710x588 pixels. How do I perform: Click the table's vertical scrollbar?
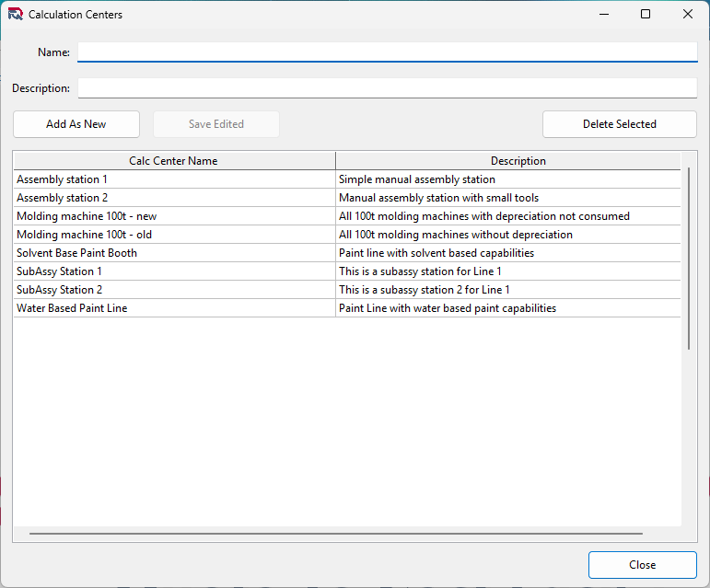click(x=689, y=259)
